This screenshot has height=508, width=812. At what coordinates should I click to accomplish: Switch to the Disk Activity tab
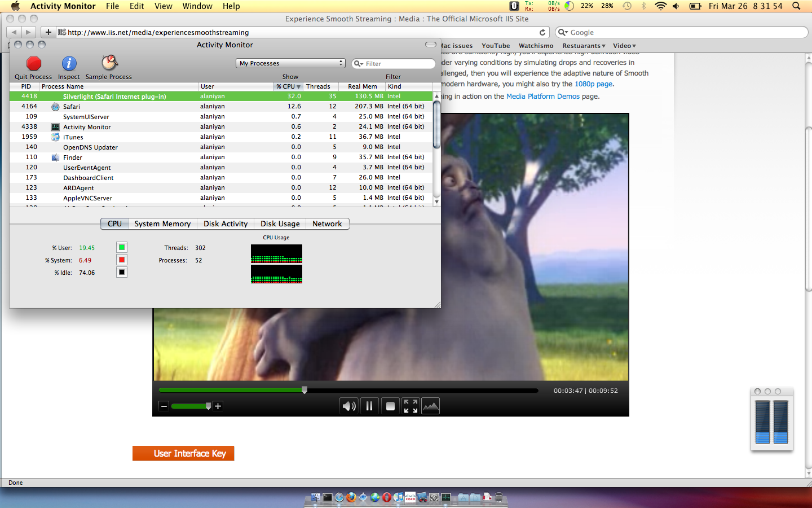pos(226,224)
